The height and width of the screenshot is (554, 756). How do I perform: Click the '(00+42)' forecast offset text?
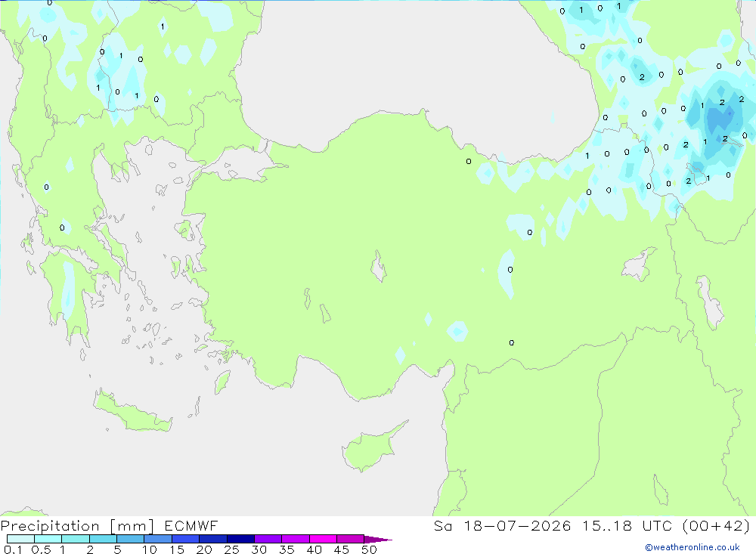tap(716, 525)
